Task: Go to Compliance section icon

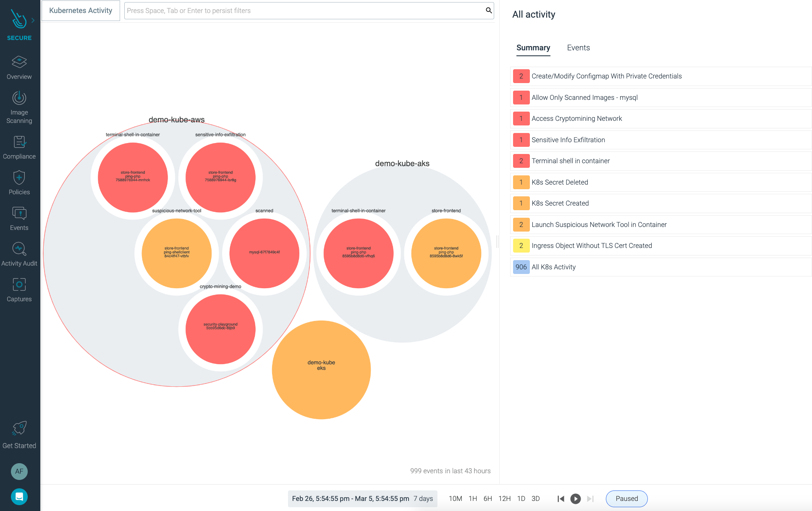Action: pos(19,142)
